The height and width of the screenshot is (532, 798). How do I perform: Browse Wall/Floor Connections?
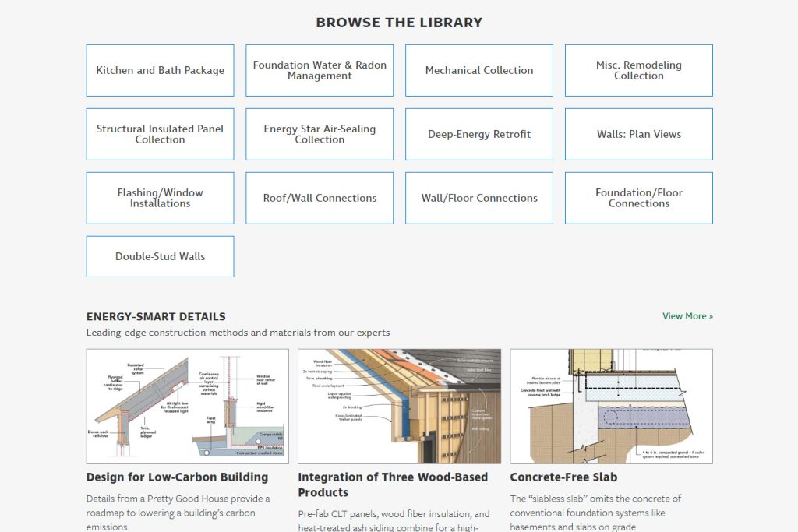point(479,198)
